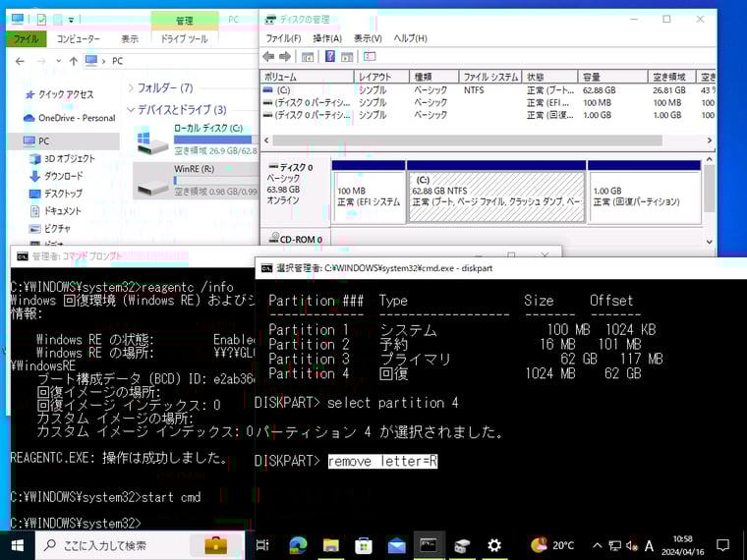This screenshot has height=560, width=747.
Task: Click the taskbar search box
Action: (140, 545)
